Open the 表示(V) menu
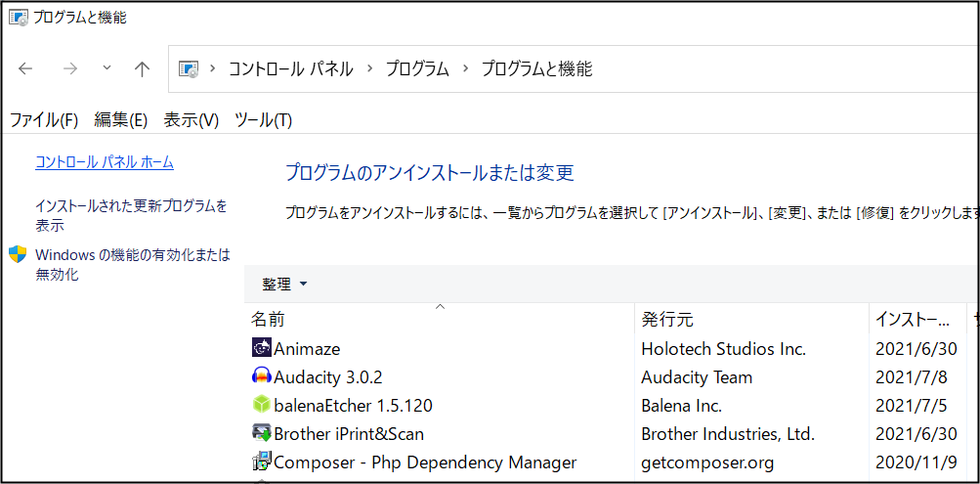Image resolution: width=980 pixels, height=484 pixels. [x=192, y=120]
